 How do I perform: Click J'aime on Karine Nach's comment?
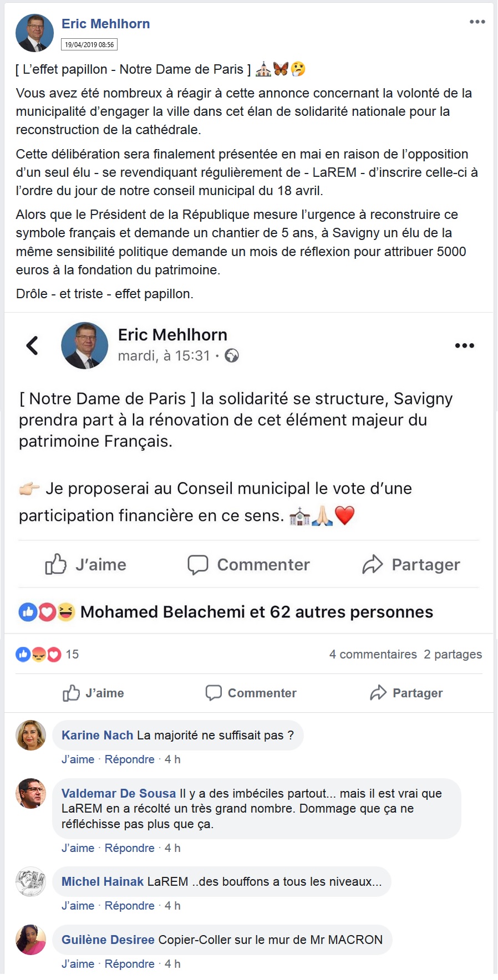pos(78,759)
